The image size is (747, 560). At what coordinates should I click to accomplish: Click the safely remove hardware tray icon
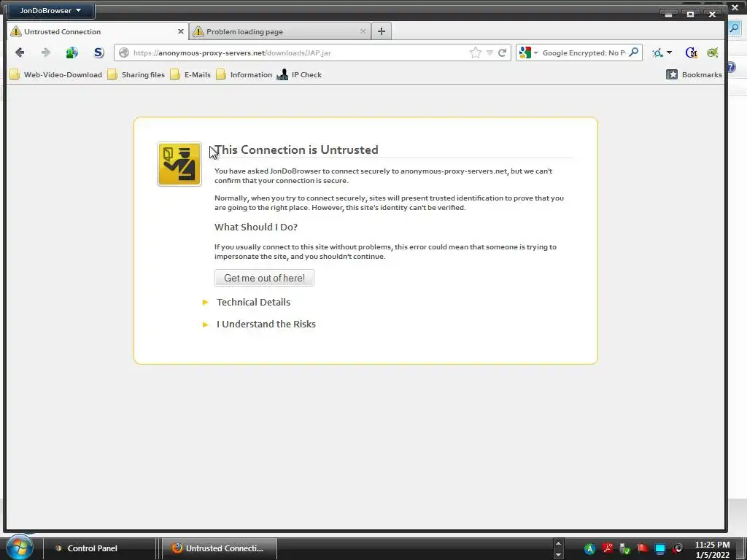tap(624, 549)
